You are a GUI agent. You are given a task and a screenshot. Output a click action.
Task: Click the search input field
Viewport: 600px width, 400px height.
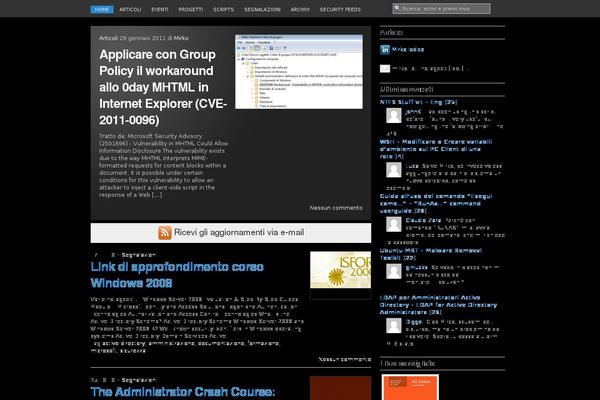click(x=441, y=8)
